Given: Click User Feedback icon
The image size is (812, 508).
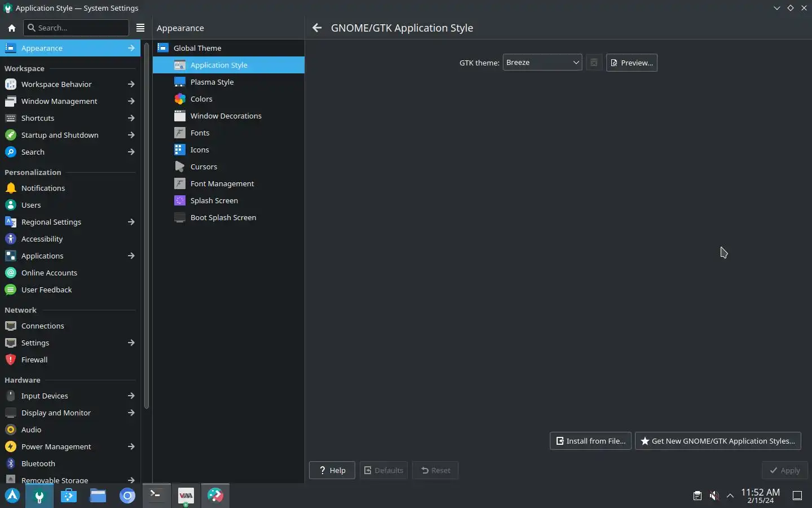Looking at the screenshot, I should coord(10,290).
